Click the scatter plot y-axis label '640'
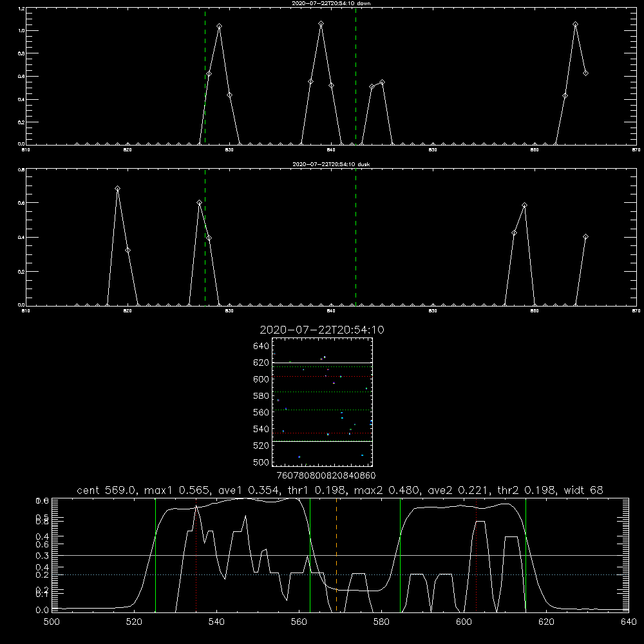This screenshot has height=644, width=644. pyautogui.click(x=261, y=346)
